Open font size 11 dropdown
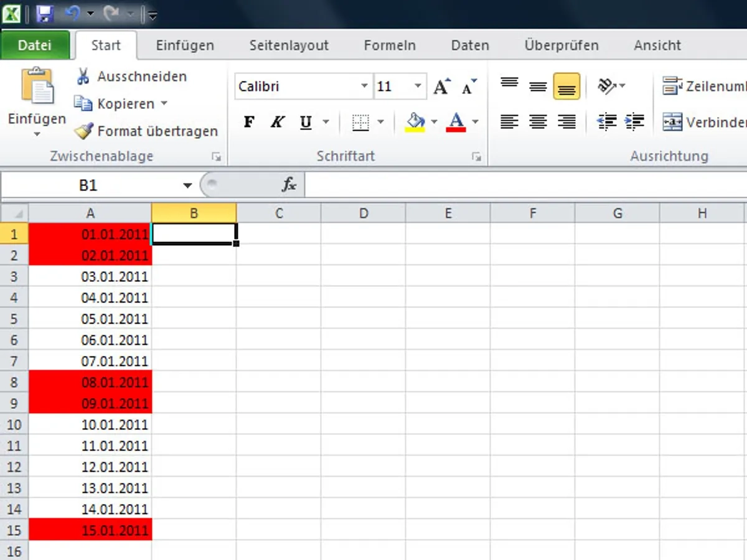This screenshot has width=747, height=560. pyautogui.click(x=418, y=86)
